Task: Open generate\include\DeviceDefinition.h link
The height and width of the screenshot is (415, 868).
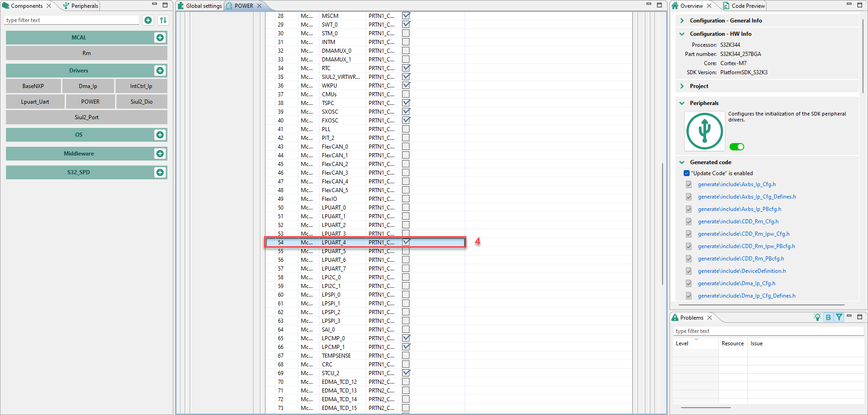Action: (742, 271)
